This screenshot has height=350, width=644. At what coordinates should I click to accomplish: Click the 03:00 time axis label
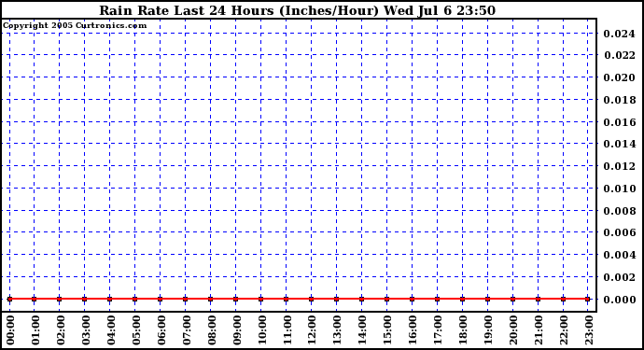pos(86,329)
